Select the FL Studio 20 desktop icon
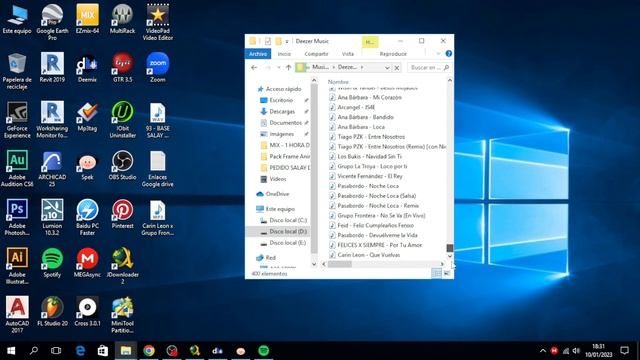640x360 pixels. 52,311
